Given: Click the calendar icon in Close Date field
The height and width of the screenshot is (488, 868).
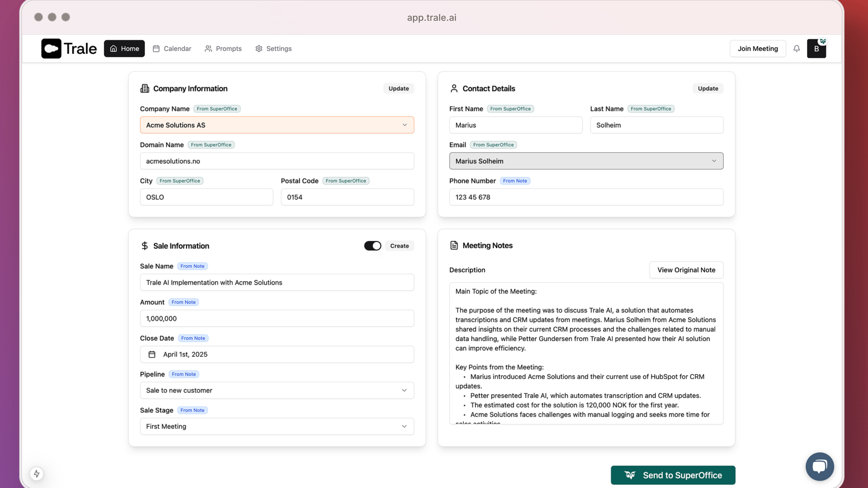Looking at the screenshot, I should pyautogui.click(x=152, y=354).
